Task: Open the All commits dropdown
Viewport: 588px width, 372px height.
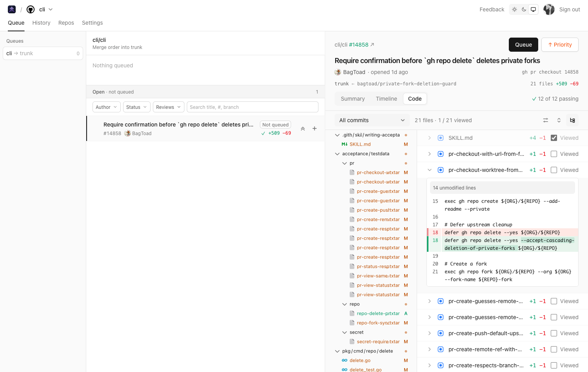Action: (x=372, y=120)
